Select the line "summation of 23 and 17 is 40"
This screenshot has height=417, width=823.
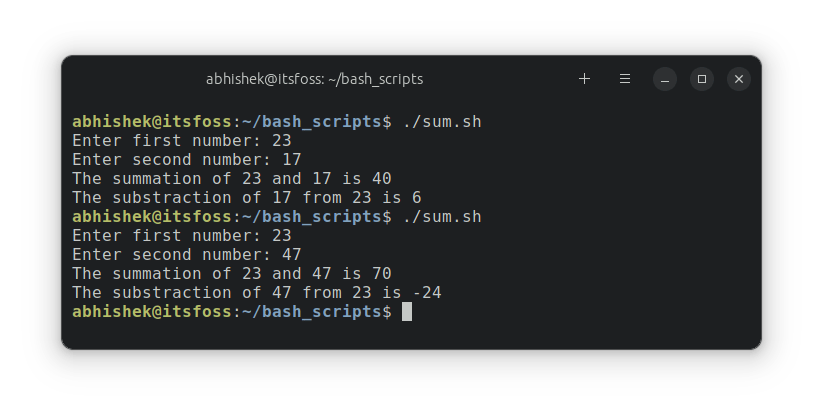231,179
